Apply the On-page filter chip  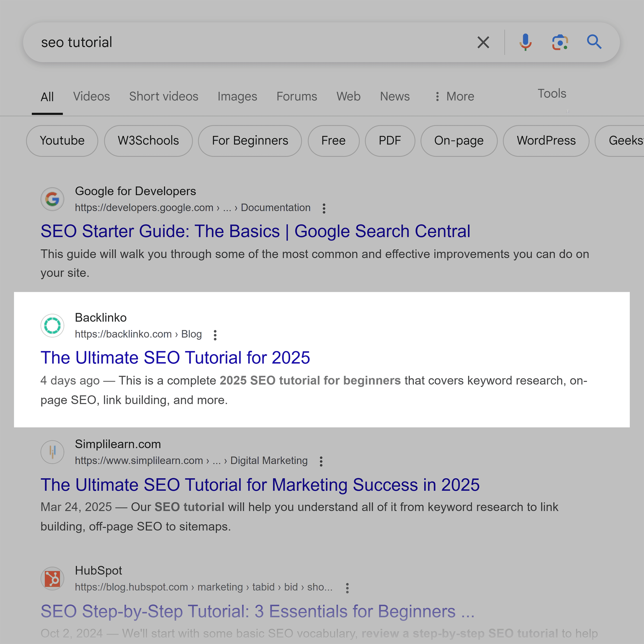pyautogui.click(x=459, y=141)
